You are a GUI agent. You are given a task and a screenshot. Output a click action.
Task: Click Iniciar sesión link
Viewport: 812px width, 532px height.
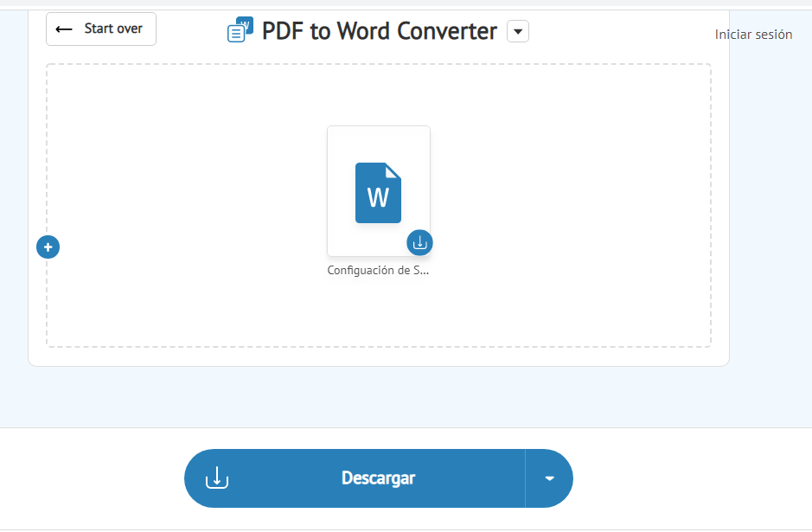(x=753, y=35)
